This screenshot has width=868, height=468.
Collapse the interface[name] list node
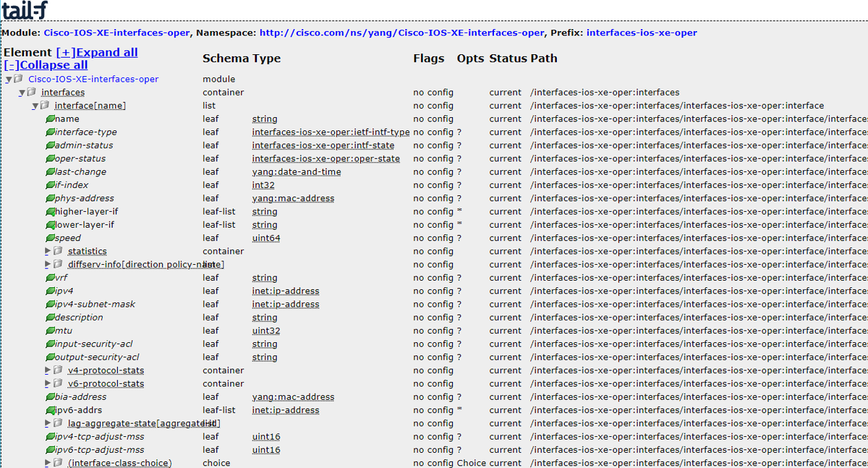pyautogui.click(x=35, y=106)
